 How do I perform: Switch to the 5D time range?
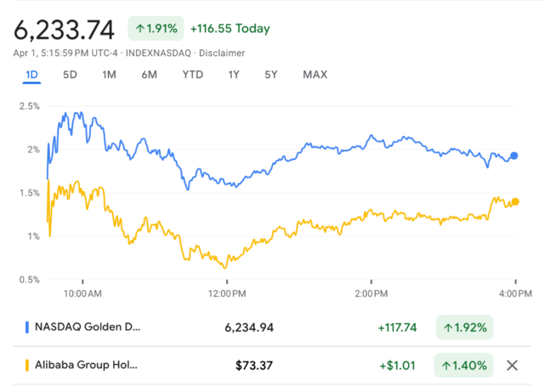click(70, 75)
